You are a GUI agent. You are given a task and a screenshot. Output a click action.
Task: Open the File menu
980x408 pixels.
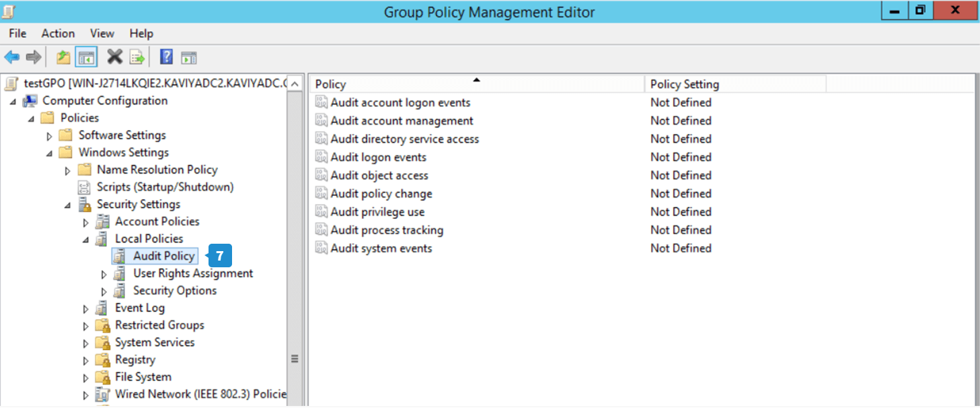pos(17,33)
